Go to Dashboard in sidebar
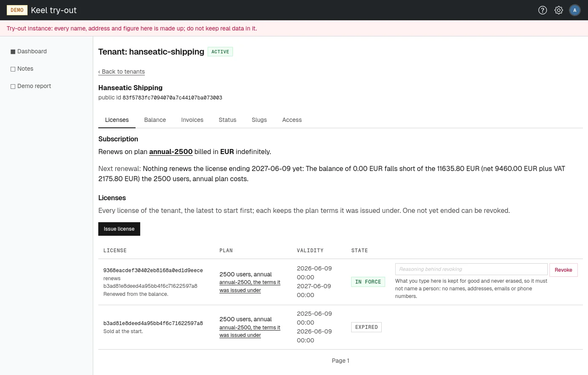This screenshot has width=588, height=375. (29, 51)
